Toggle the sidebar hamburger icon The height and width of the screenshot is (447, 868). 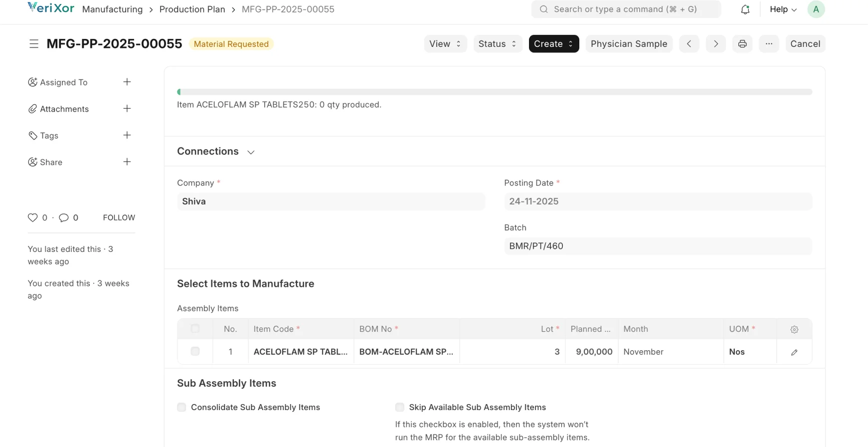[34, 44]
